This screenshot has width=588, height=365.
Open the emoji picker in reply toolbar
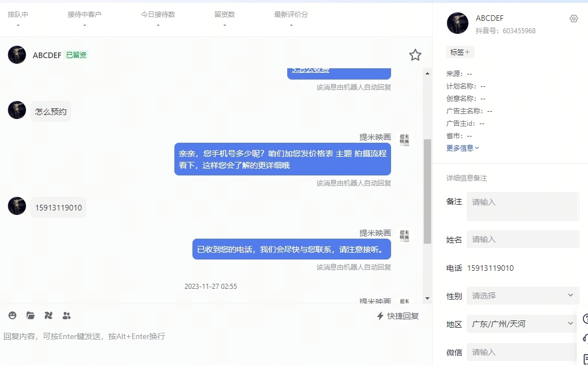pyautogui.click(x=12, y=315)
